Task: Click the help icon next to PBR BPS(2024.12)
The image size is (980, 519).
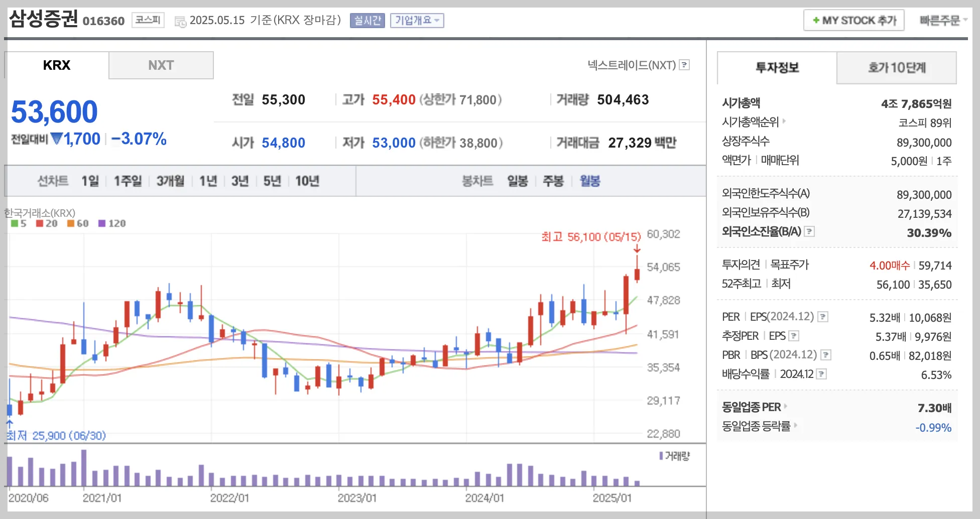Action: [825, 355]
